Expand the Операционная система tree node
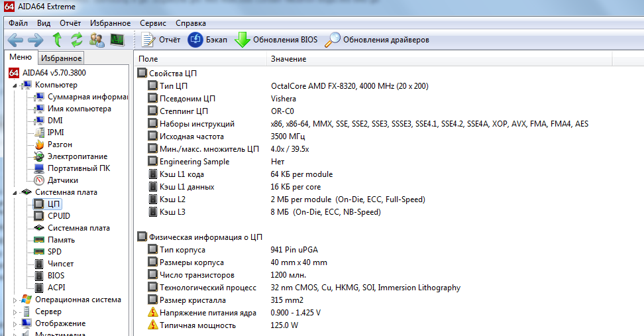This screenshot has width=644, height=336. coord(15,300)
